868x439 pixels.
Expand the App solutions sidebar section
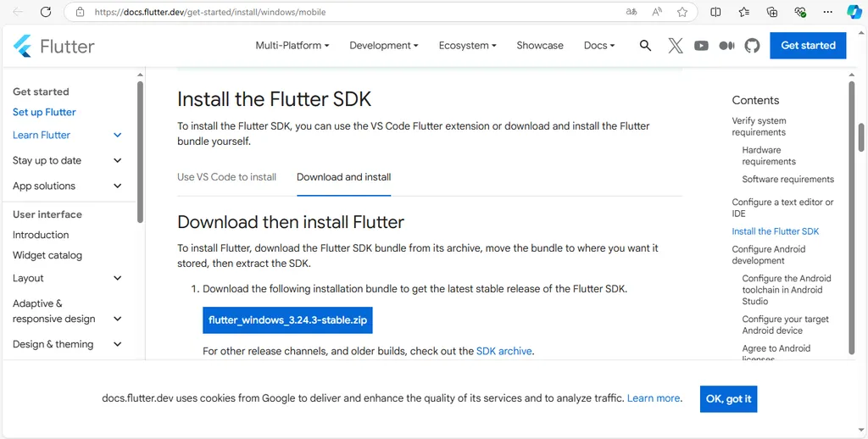(117, 186)
